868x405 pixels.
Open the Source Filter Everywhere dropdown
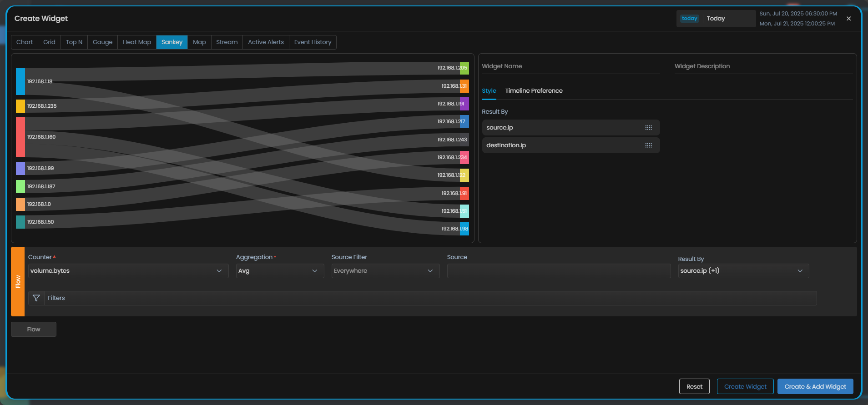(385, 271)
